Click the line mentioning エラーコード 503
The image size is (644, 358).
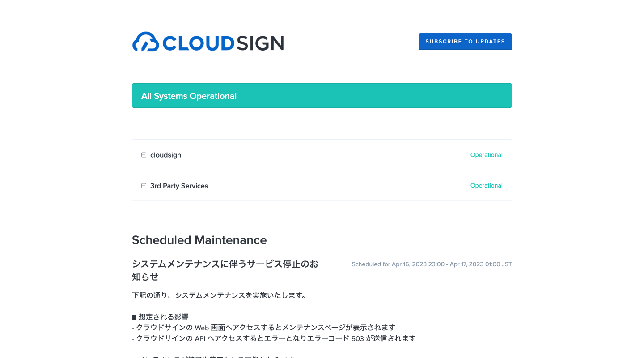[x=274, y=338]
